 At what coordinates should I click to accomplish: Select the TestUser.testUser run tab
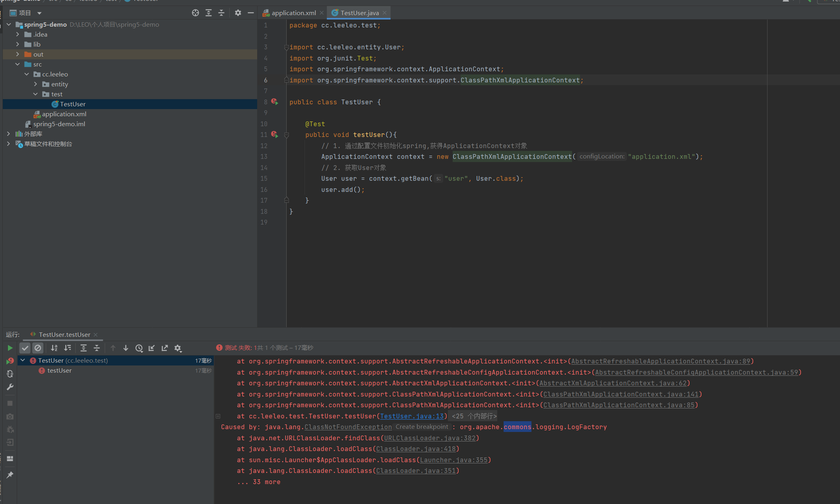point(64,334)
